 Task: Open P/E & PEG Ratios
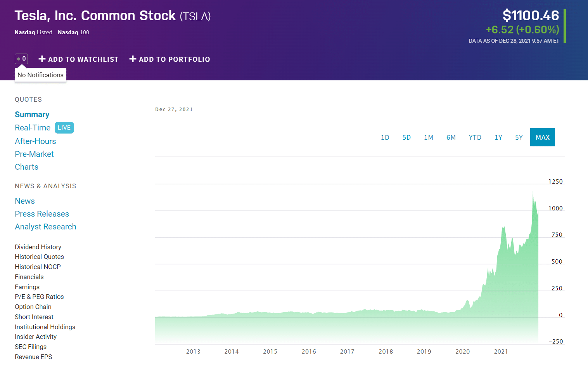point(39,297)
